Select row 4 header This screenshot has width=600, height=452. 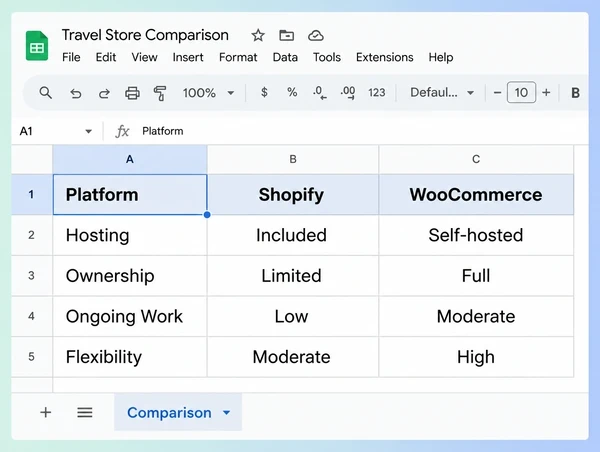pyautogui.click(x=32, y=316)
